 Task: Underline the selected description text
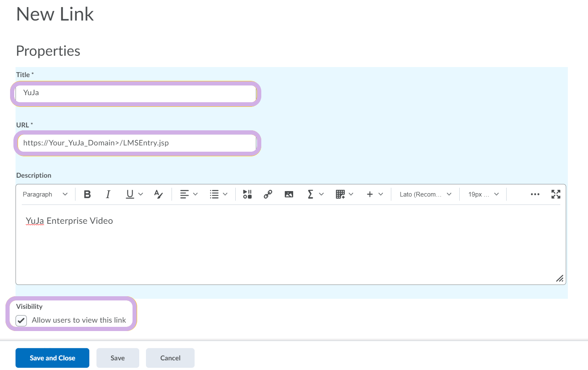pyautogui.click(x=130, y=194)
